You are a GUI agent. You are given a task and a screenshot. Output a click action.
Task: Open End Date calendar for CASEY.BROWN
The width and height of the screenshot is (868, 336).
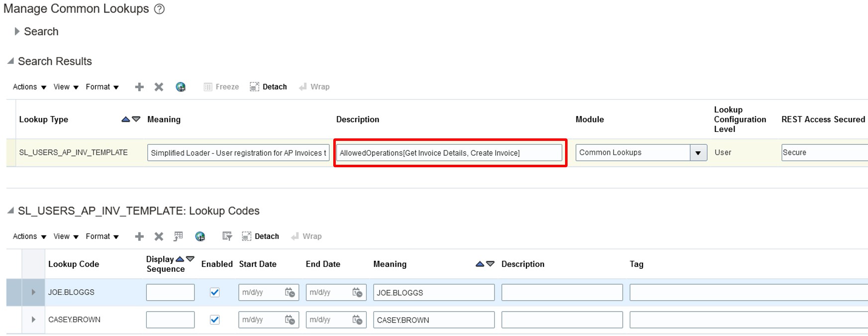(357, 320)
